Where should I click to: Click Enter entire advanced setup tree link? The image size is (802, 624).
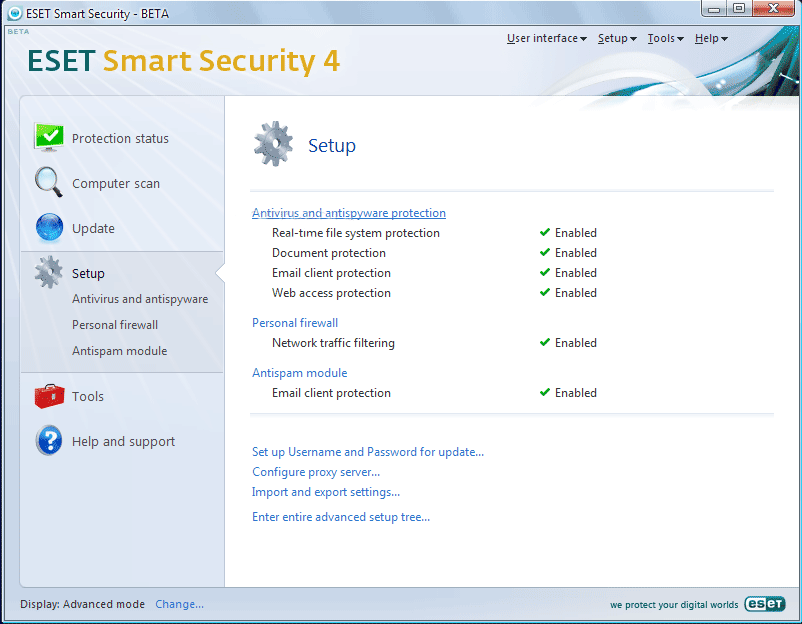pyautogui.click(x=341, y=517)
